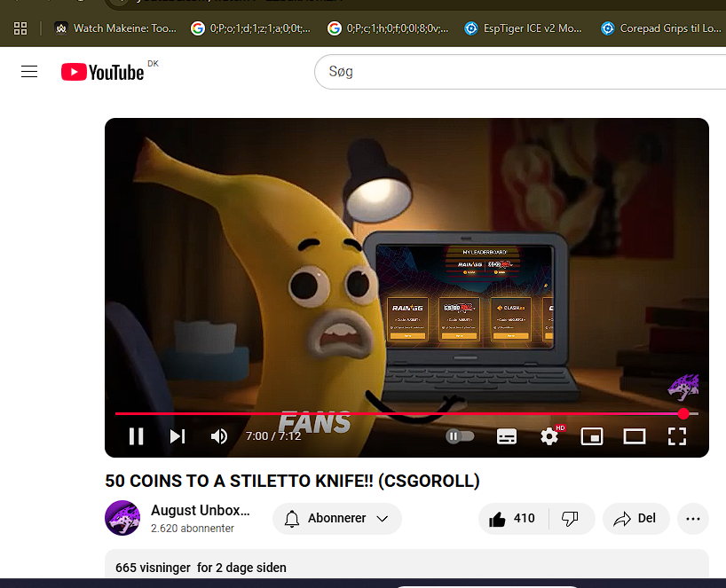Open the YouTube hamburger guide menu
This screenshot has height=588, width=726.
coord(29,72)
